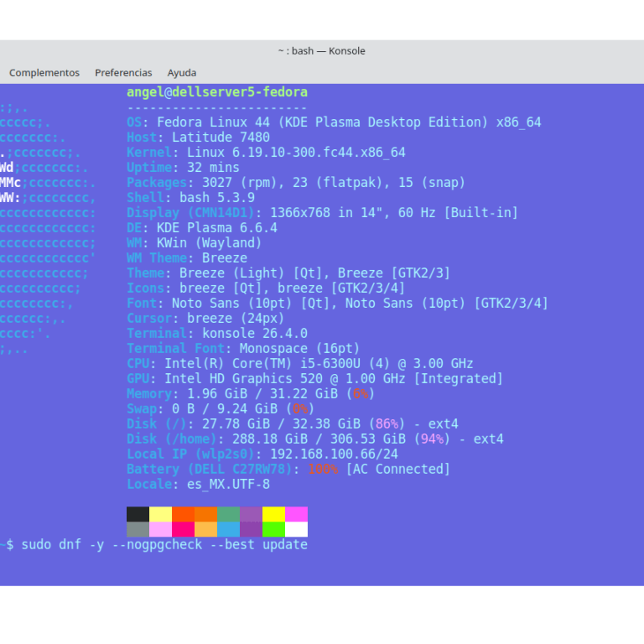Click the WM Theme line Breeze
The height and width of the screenshot is (644, 644).
(x=187, y=258)
